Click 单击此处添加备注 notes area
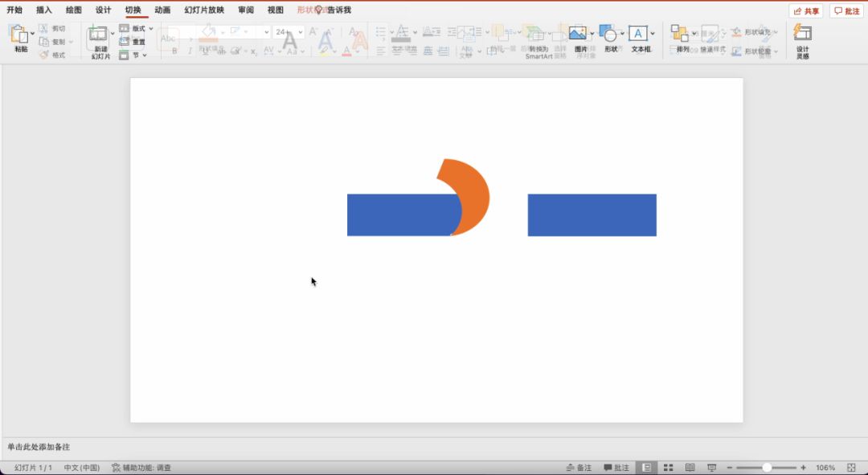 39,447
